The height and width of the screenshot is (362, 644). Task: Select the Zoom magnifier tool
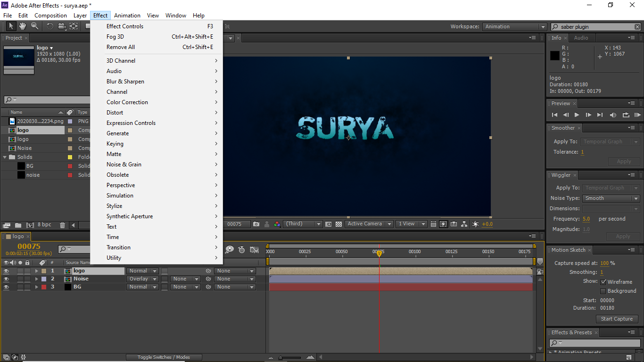(34, 26)
